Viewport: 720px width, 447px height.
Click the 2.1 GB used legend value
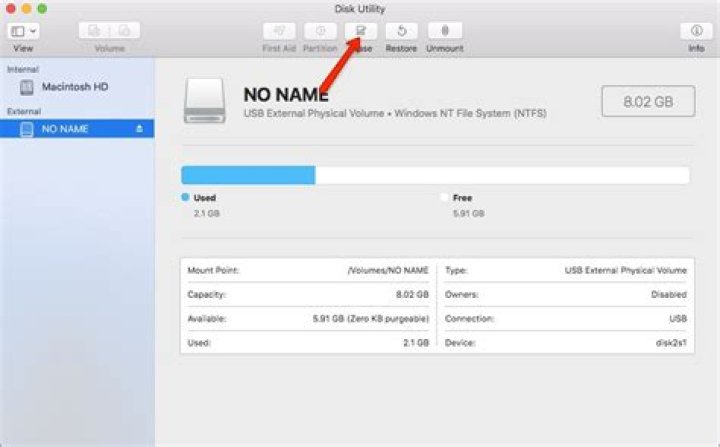(207, 214)
